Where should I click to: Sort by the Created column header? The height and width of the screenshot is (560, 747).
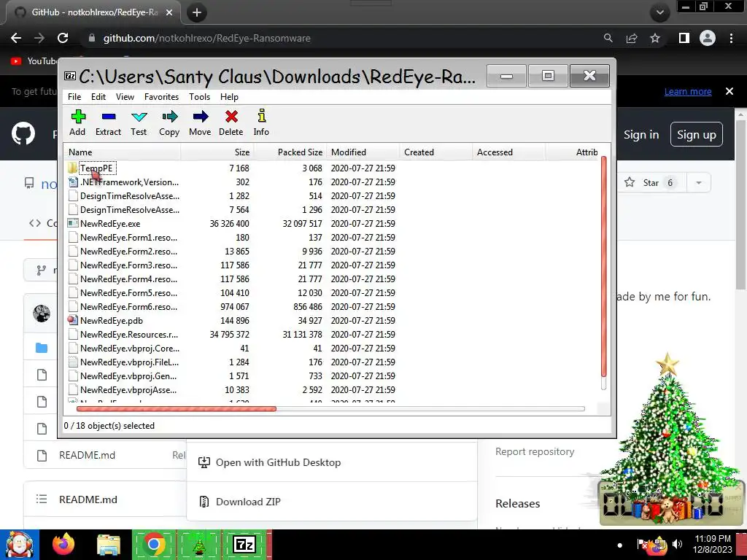[x=436, y=152]
